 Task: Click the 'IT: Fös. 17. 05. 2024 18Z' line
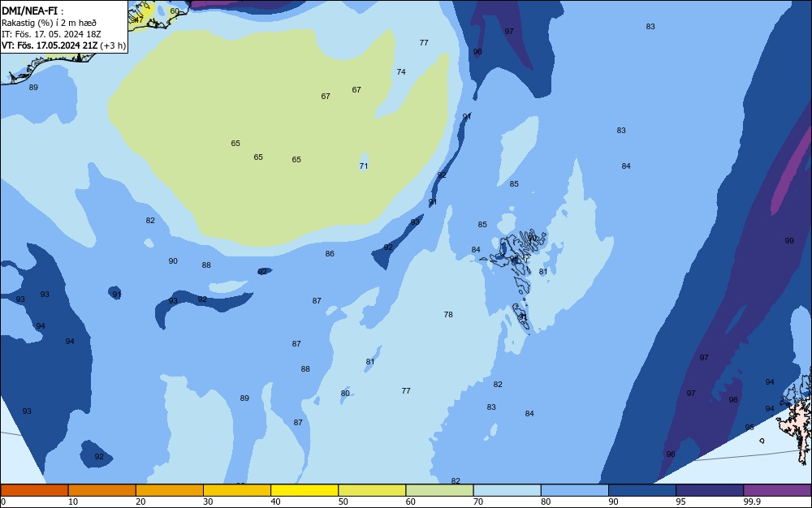coord(51,34)
